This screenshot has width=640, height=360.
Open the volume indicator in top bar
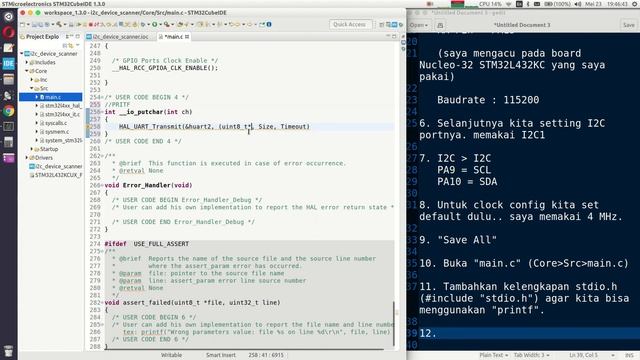pyautogui.click(x=578, y=4)
